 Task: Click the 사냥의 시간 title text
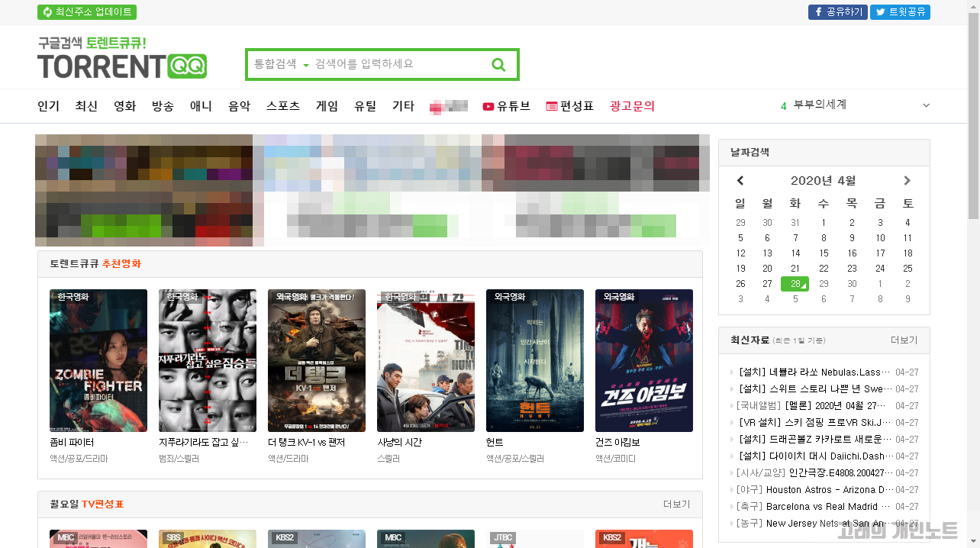pyautogui.click(x=399, y=443)
